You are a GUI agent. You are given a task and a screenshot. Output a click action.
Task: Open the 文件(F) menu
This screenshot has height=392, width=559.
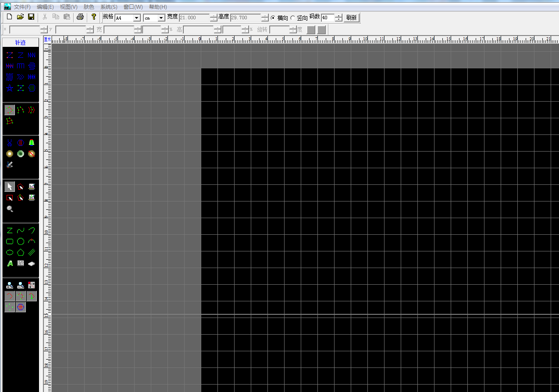[x=22, y=7]
